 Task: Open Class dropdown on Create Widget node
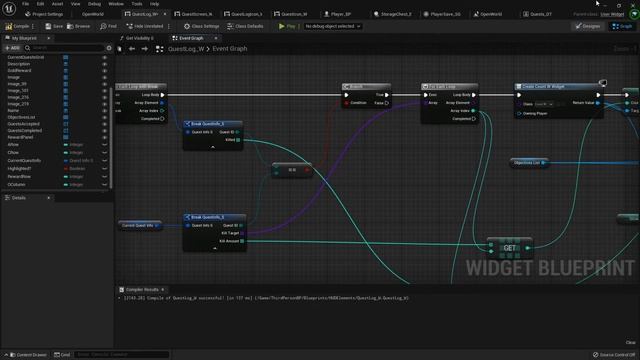[544, 104]
